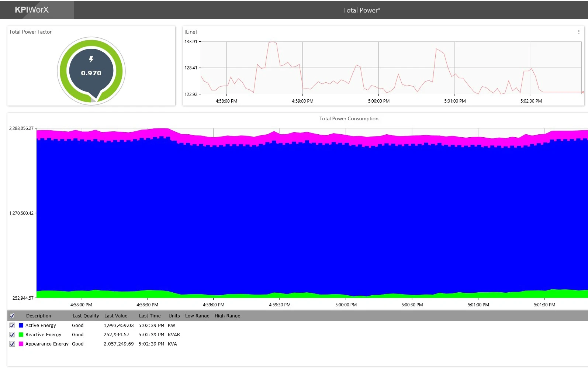588x368 pixels.
Task: Click the KPIWorX logo
Action: (32, 10)
